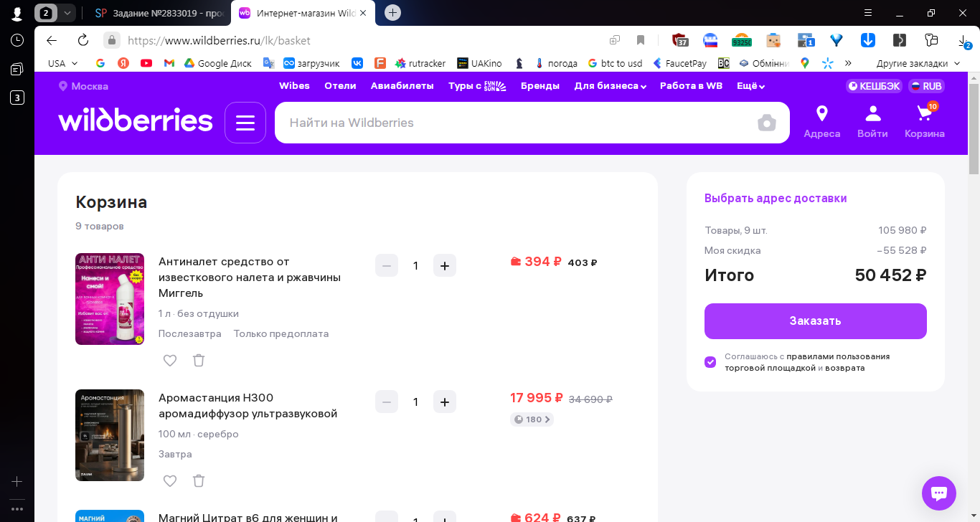Open Google Диск bookmark
Image resolution: width=980 pixels, height=522 pixels.
(x=218, y=63)
